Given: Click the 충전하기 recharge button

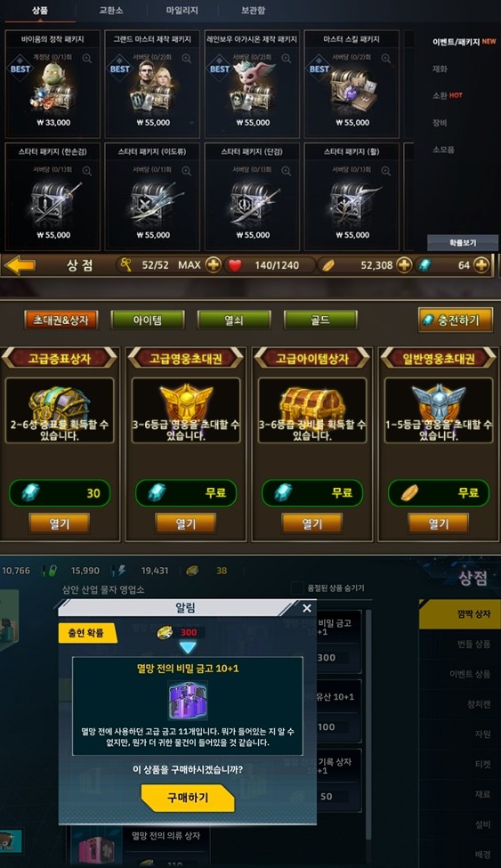Looking at the screenshot, I should pos(456,320).
